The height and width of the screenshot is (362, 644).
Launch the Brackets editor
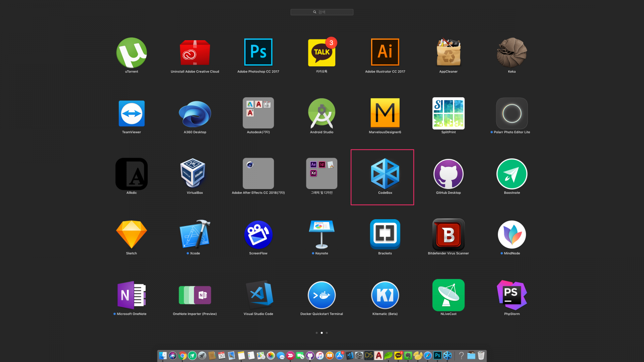point(385,234)
